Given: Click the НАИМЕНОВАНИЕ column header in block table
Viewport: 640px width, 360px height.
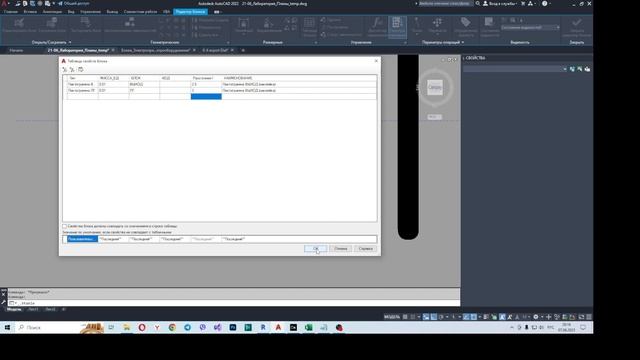Looking at the screenshot, I should 238,78.
